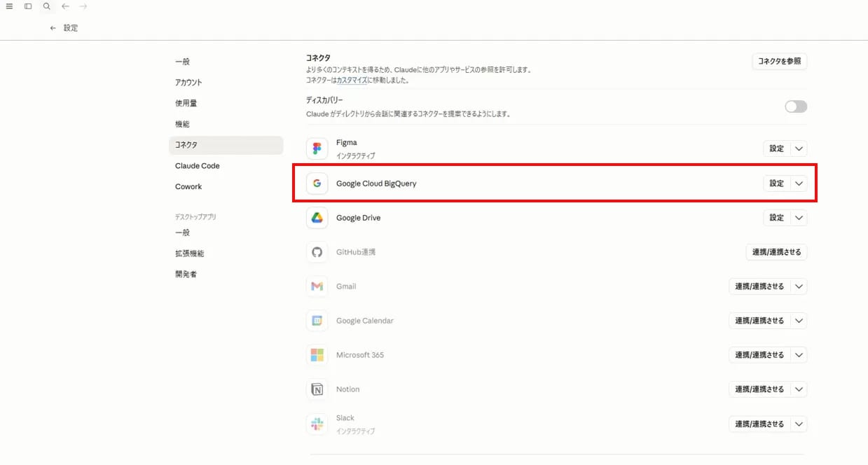Expand the Google Cloud BigQuery dropdown chevron
This screenshot has width=868, height=465.
click(799, 183)
